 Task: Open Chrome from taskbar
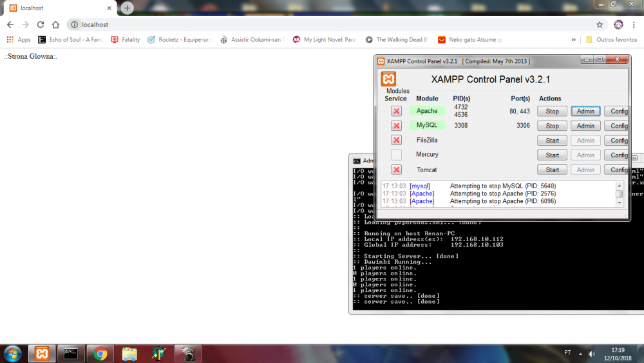point(100,353)
